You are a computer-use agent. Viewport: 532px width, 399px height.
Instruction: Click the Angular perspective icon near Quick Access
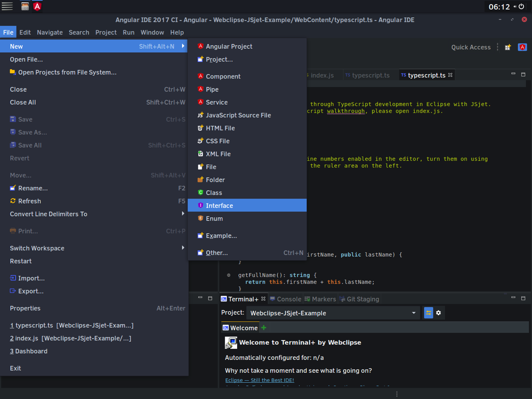pyautogui.click(x=523, y=47)
